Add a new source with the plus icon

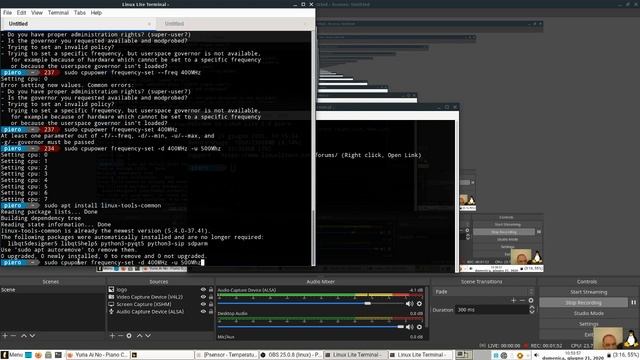[112, 336]
